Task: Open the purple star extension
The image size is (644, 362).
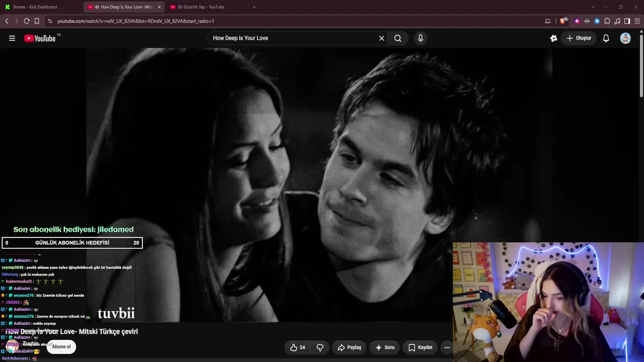Action: coord(577,21)
